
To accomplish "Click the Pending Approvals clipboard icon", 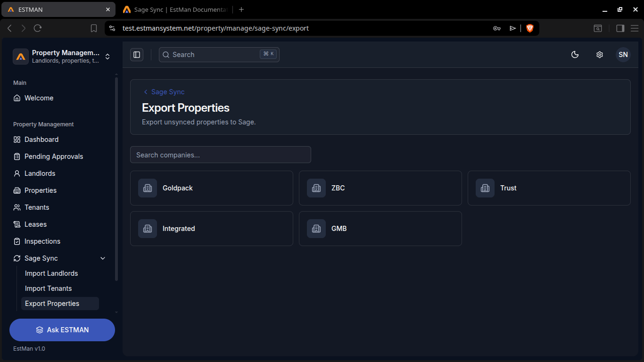I will (17, 156).
